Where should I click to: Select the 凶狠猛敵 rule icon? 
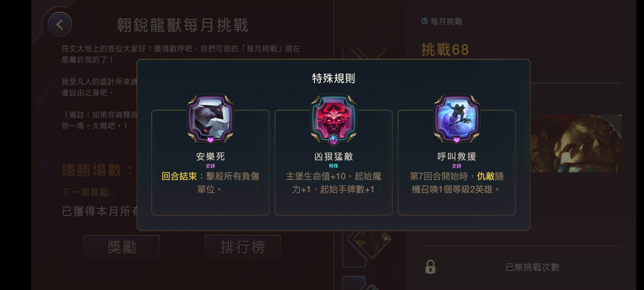tap(334, 118)
